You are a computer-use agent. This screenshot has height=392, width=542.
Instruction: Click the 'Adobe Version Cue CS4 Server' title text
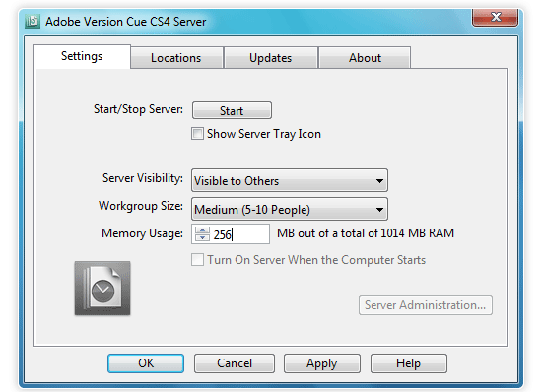(126, 22)
